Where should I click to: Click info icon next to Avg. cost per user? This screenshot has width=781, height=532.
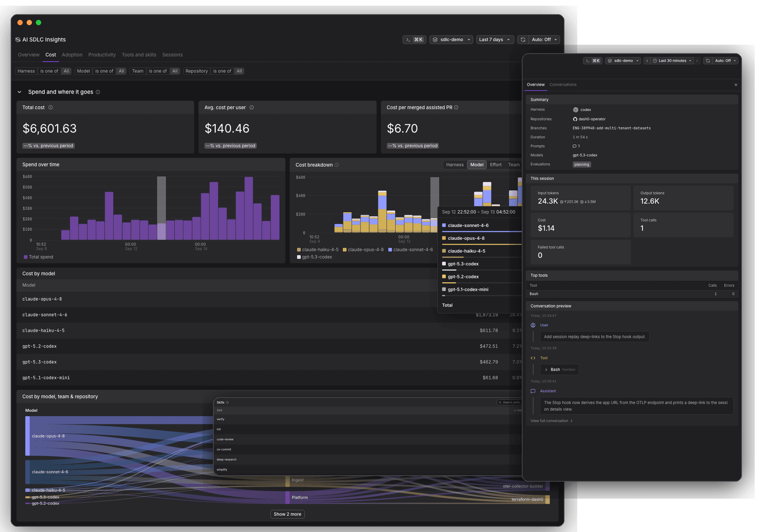click(252, 107)
